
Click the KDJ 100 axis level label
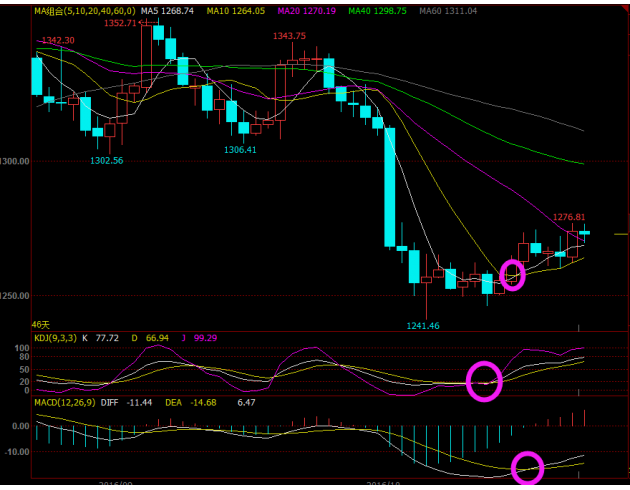click(x=22, y=348)
